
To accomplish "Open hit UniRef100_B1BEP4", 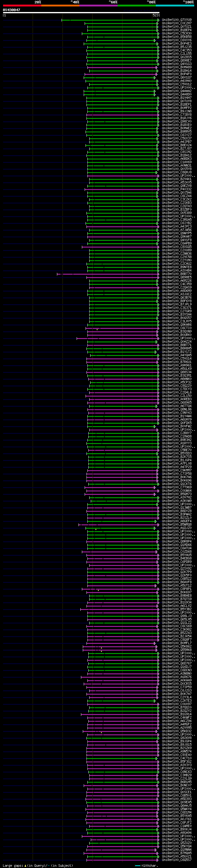I will click(176, 30).
